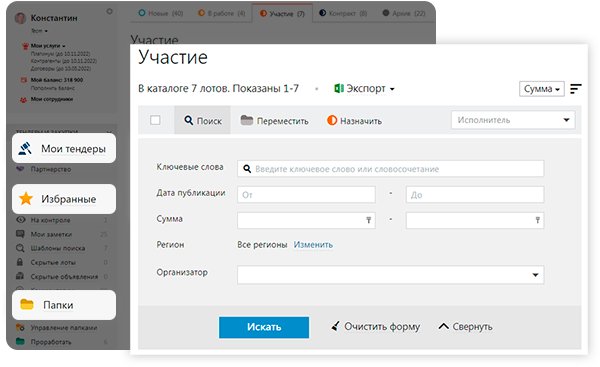Click the people icon beside Мои сотрудники
Screen dimensions: 600x367
tap(24, 99)
